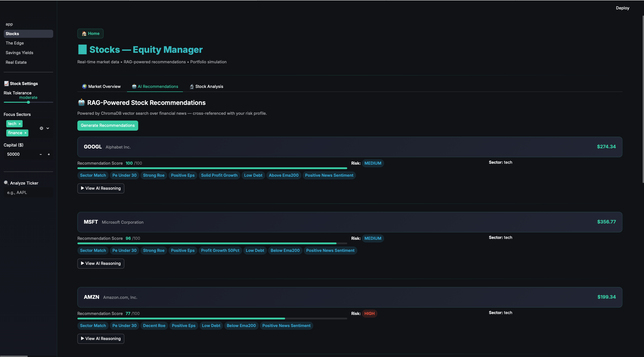
Task: Expand View AI Reasoning for GOOGL
Action: click(101, 188)
